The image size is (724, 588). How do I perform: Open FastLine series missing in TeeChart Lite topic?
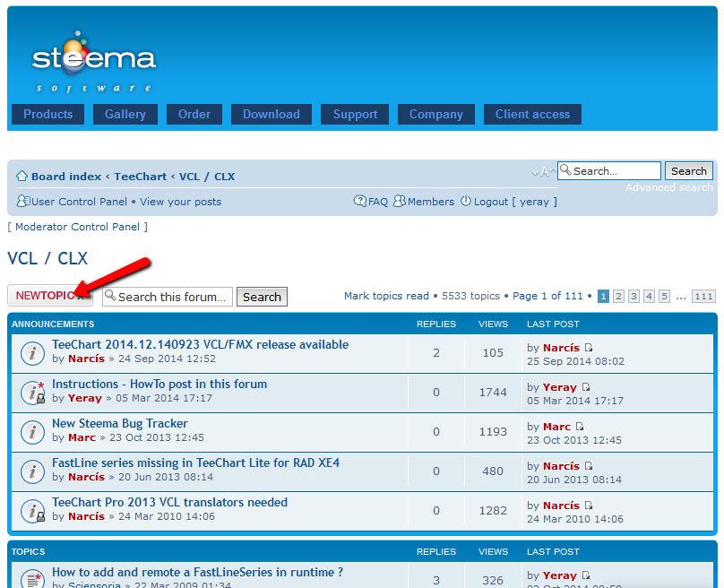195,463
